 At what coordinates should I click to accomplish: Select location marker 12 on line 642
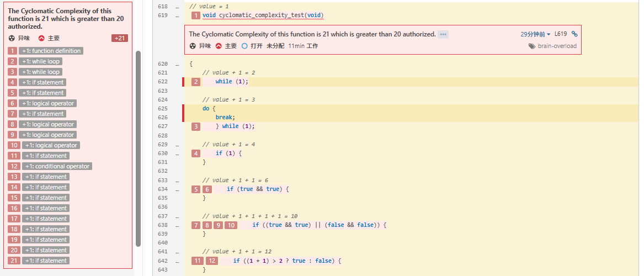point(211,261)
